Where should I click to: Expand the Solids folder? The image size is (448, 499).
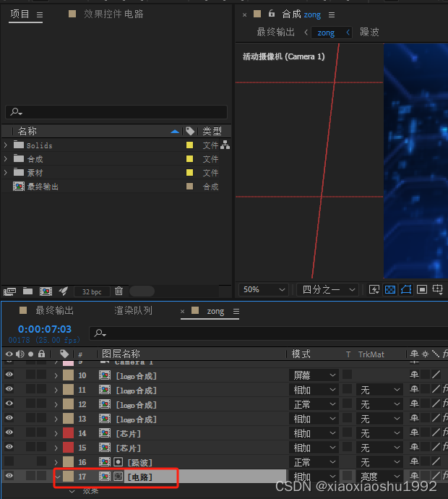[x=5, y=145]
